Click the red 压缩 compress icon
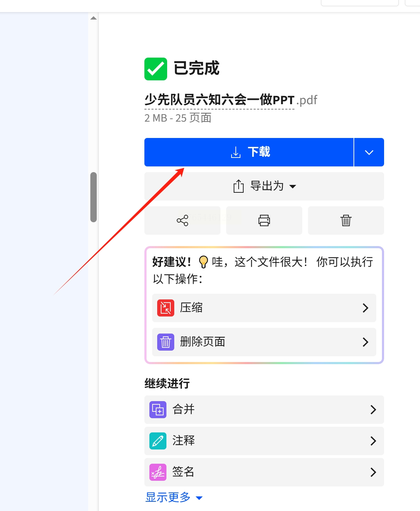Image resolution: width=420 pixels, height=511 pixels. point(166,308)
